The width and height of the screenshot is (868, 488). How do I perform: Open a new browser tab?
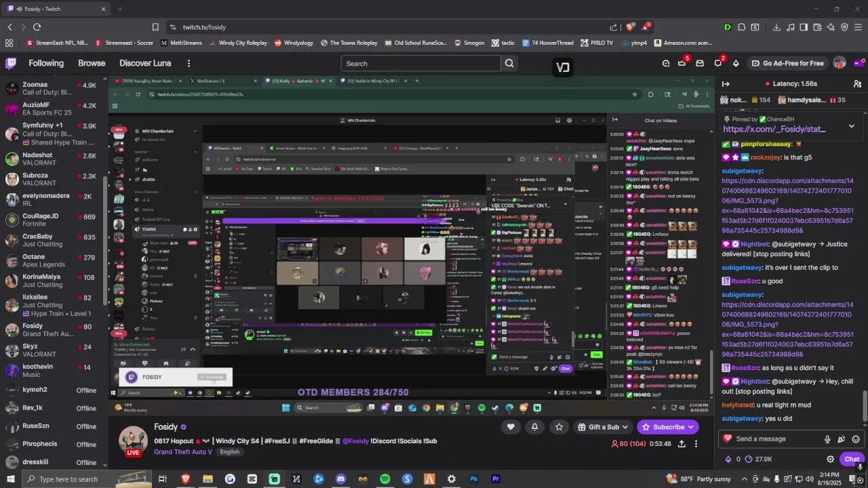[120, 9]
